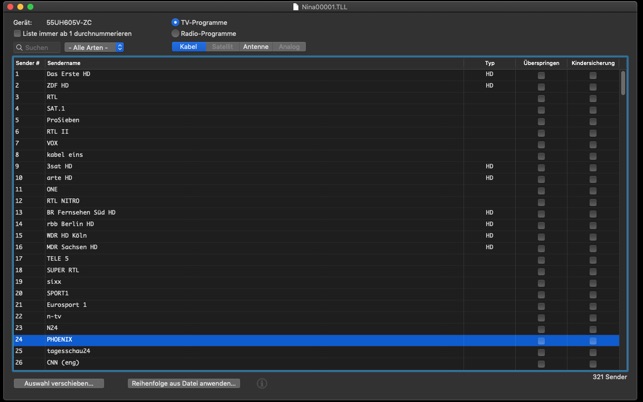Screen dimensions: 643x402
Task: Click the 'Kindersicherung' column header
Action: click(593, 63)
